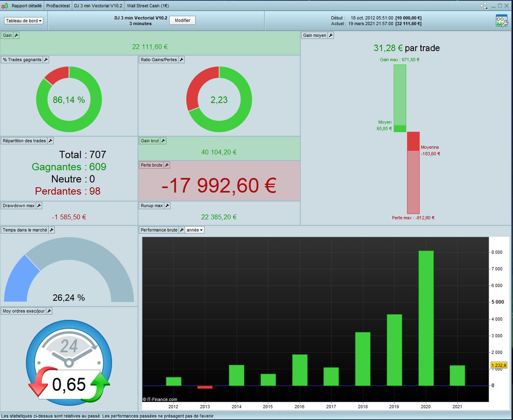
Task: Click the application logo icon in title bar
Action: (x=5, y=6)
